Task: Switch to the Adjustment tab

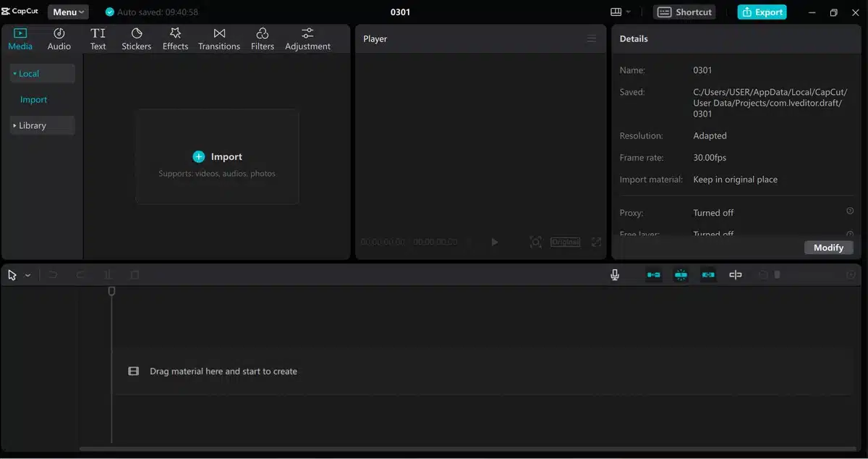Action: point(307,39)
